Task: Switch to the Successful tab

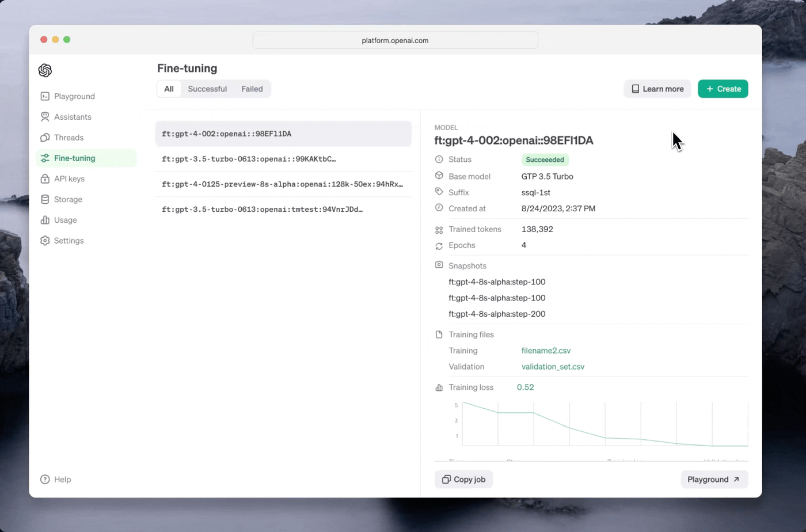Action: click(207, 89)
